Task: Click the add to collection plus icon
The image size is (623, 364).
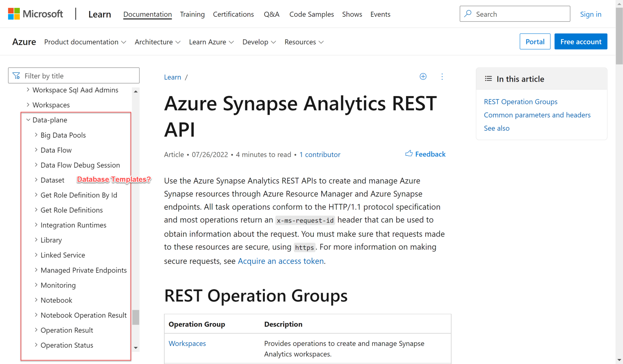Action: coord(423,77)
